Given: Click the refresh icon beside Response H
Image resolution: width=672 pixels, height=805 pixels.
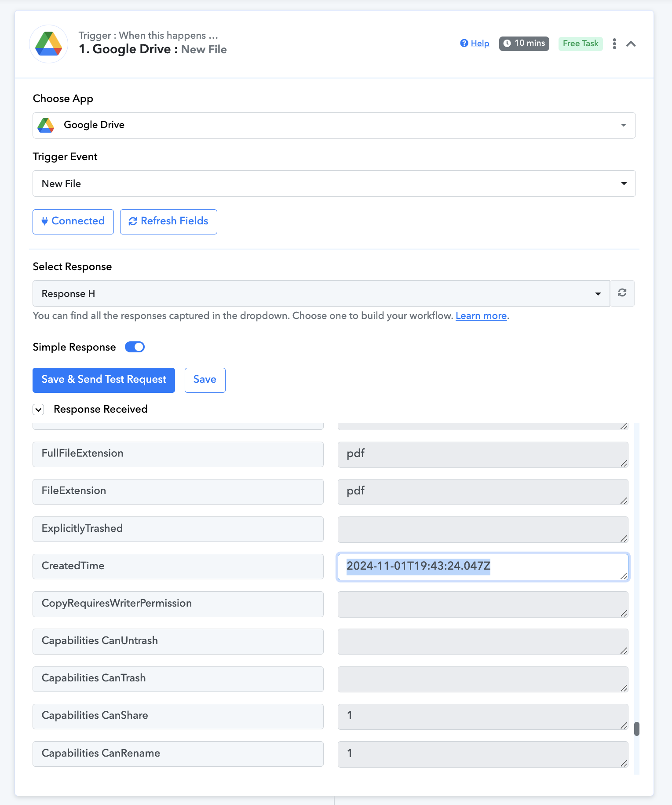Looking at the screenshot, I should pyautogui.click(x=622, y=293).
